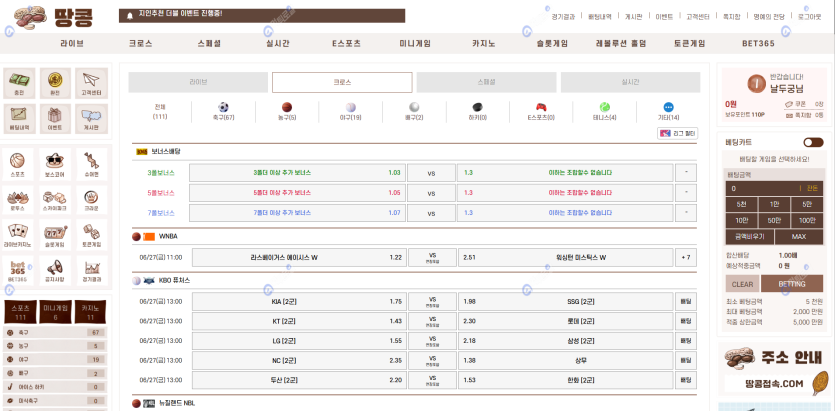Expand more bets for WNBA match (+7)
This screenshot has height=411, width=835.
tap(685, 257)
